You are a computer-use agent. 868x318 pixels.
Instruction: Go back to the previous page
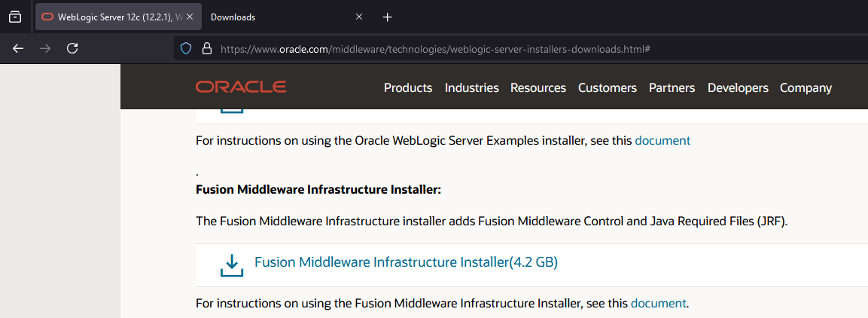pyautogui.click(x=18, y=49)
